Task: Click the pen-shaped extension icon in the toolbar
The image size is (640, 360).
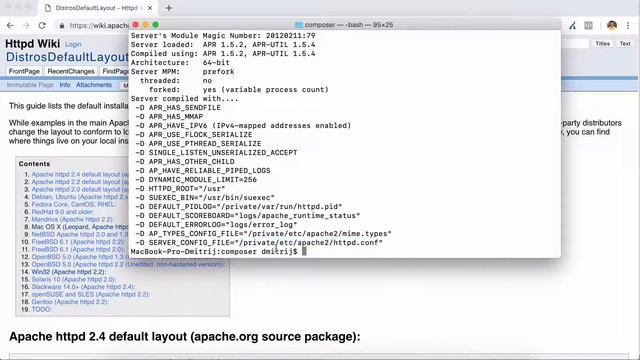Action: (x=573, y=25)
